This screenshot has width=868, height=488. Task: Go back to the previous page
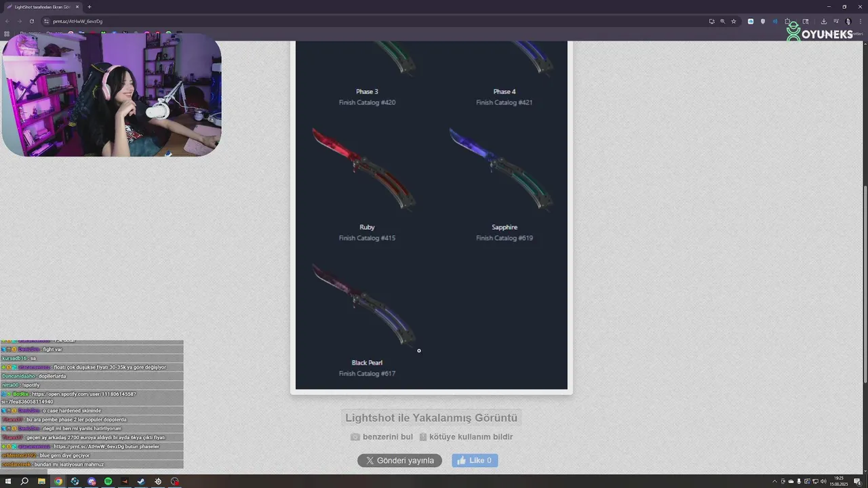7,21
